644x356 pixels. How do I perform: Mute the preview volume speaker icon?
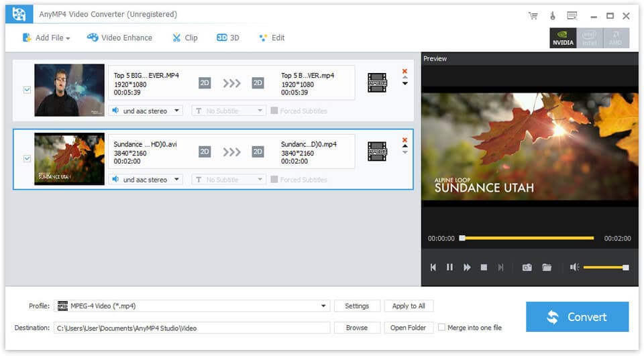[x=574, y=268]
